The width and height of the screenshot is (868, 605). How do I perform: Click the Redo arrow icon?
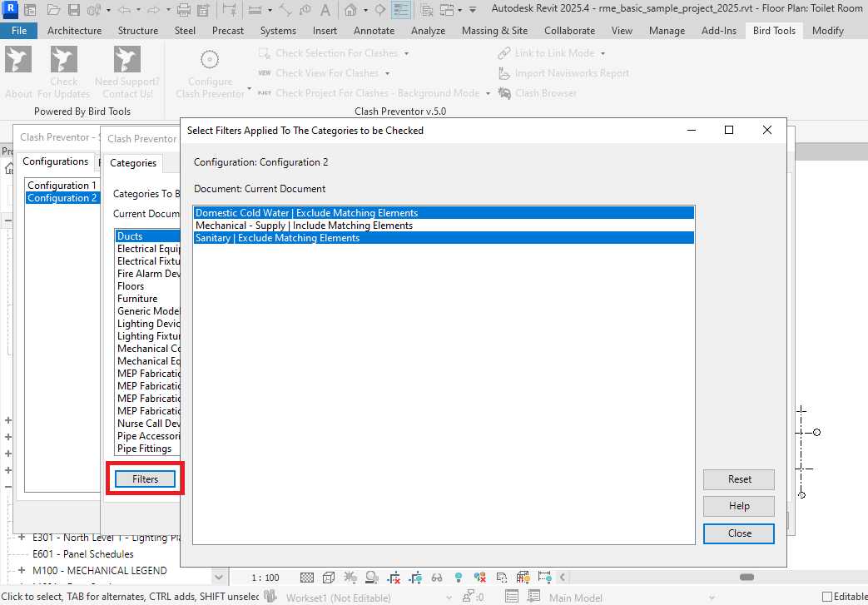coord(153,9)
